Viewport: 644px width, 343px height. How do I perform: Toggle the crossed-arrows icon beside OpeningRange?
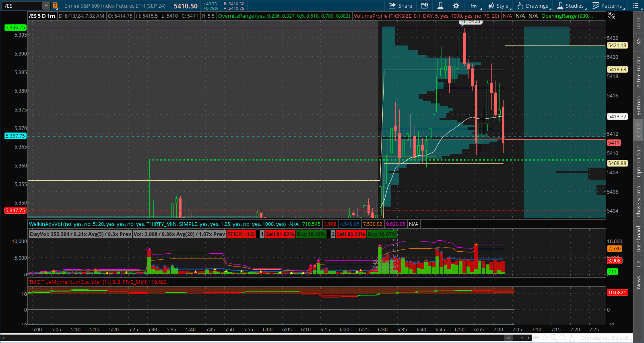coord(611,16)
